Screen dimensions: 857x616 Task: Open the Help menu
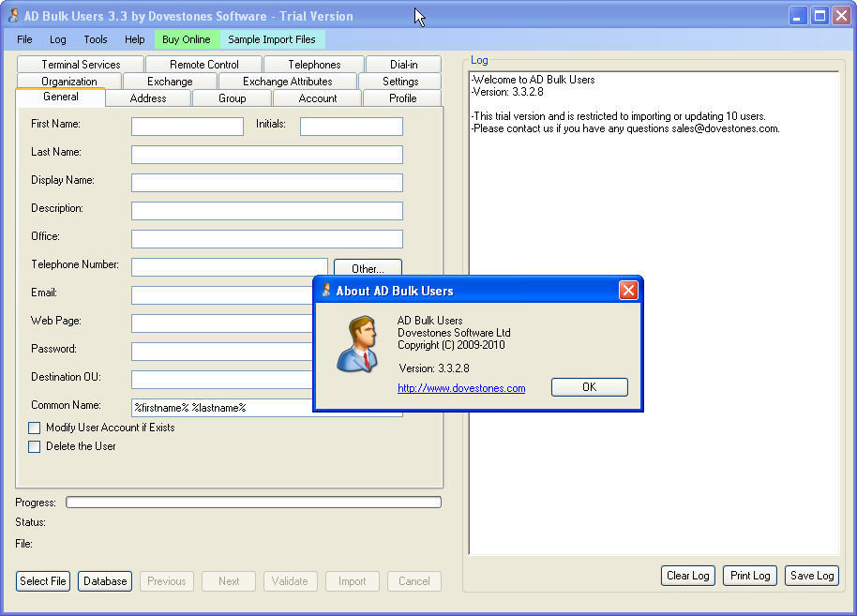pyautogui.click(x=134, y=39)
